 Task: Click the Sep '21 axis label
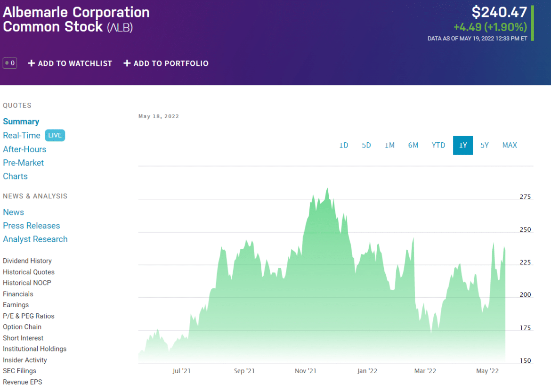[244, 371]
